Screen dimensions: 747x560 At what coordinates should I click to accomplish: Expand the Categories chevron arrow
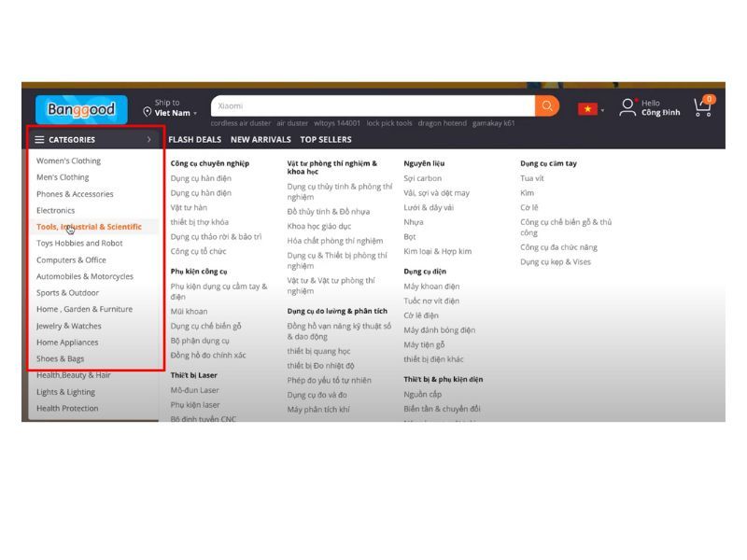[x=148, y=140]
